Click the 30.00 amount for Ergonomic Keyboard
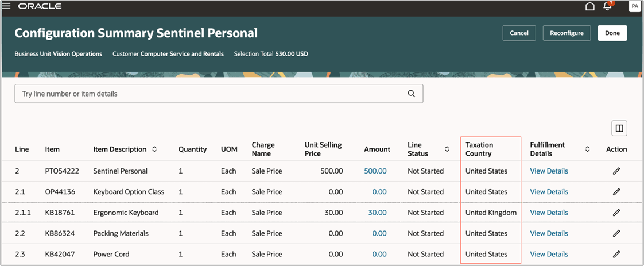This screenshot has width=644, height=266. point(377,213)
